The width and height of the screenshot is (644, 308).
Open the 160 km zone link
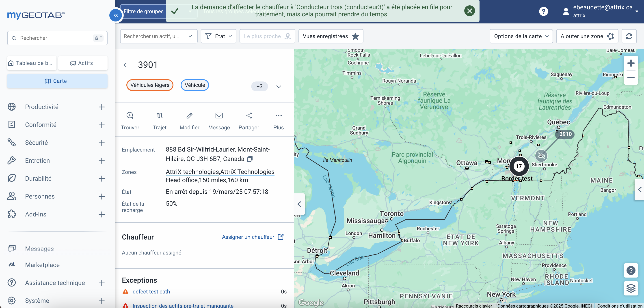click(238, 180)
